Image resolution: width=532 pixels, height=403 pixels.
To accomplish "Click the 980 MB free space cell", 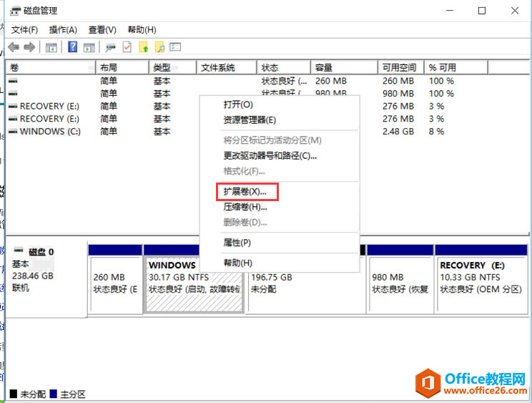I will click(398, 93).
